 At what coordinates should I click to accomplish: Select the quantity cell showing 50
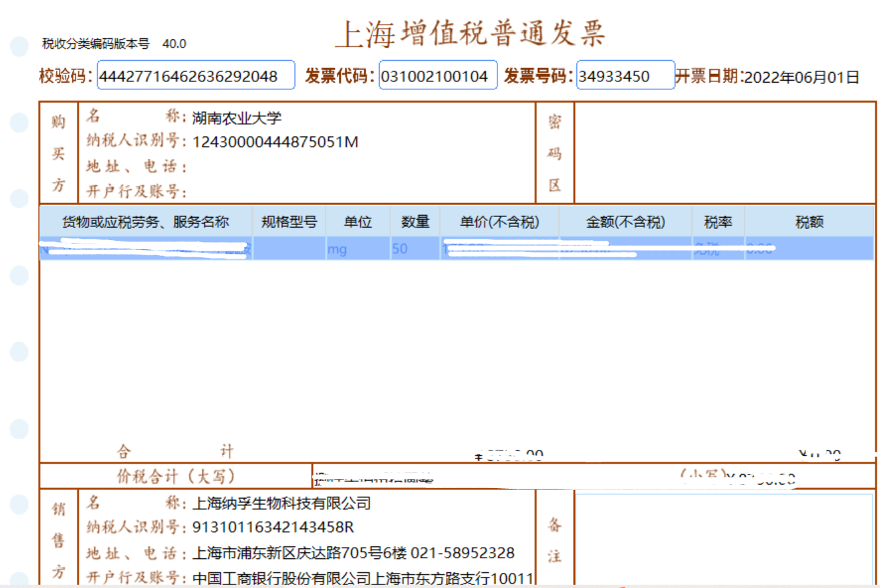(400, 249)
